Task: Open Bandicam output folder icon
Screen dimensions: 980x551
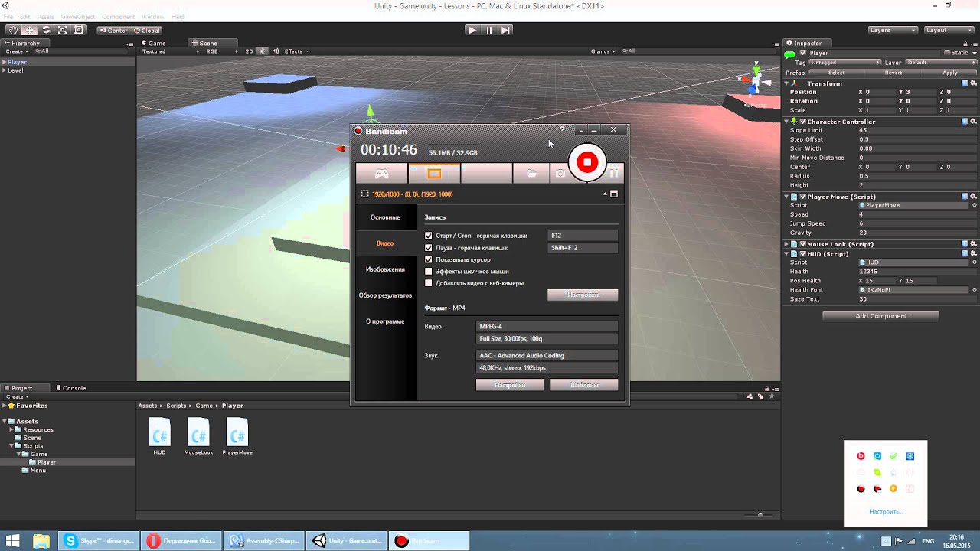Action: (531, 174)
